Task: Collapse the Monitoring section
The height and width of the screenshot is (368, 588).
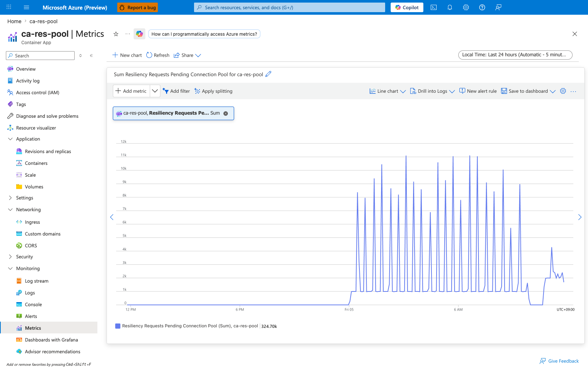Action: click(10, 269)
